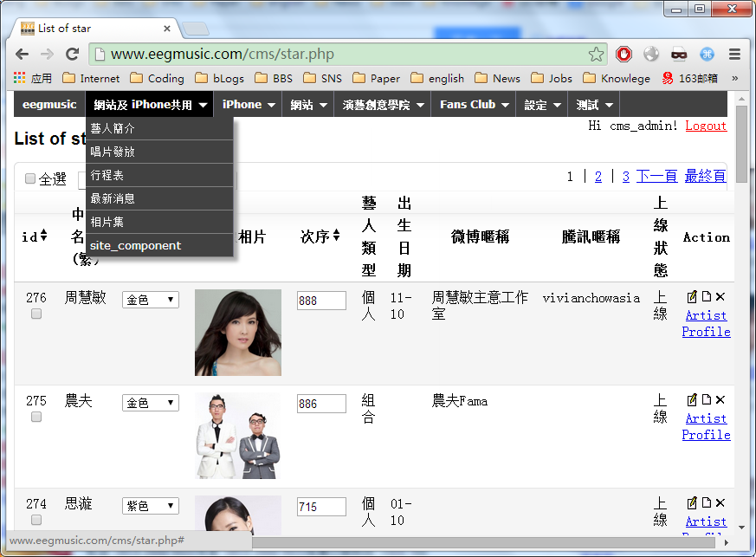
Task: Click the edit pencil icon for row 275
Action: (x=692, y=400)
